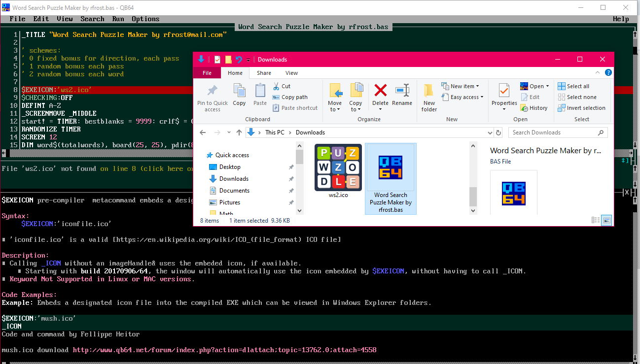Select Pictures in navigation pane
The width and height of the screenshot is (640, 364).
click(x=230, y=202)
